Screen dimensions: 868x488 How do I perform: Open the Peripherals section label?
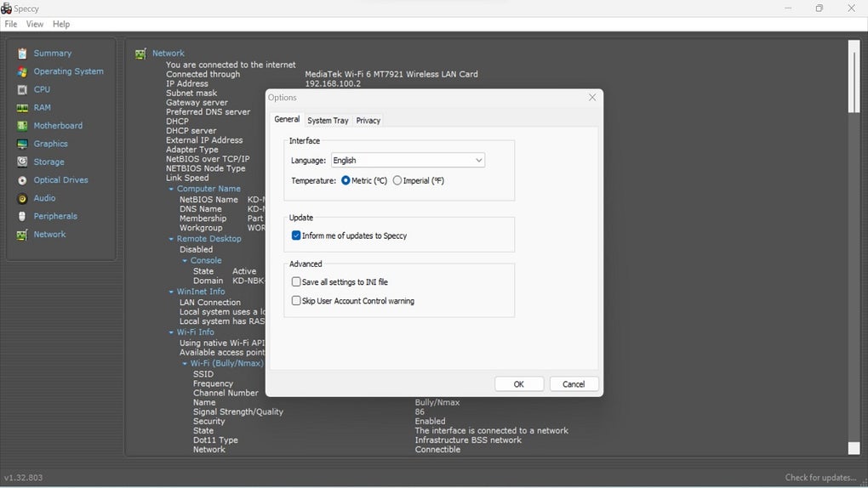55,216
